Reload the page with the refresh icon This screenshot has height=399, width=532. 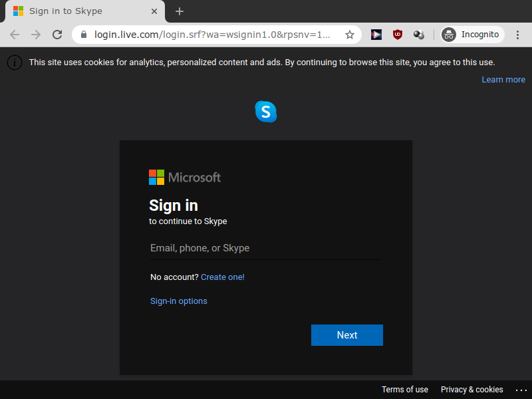[x=57, y=35]
